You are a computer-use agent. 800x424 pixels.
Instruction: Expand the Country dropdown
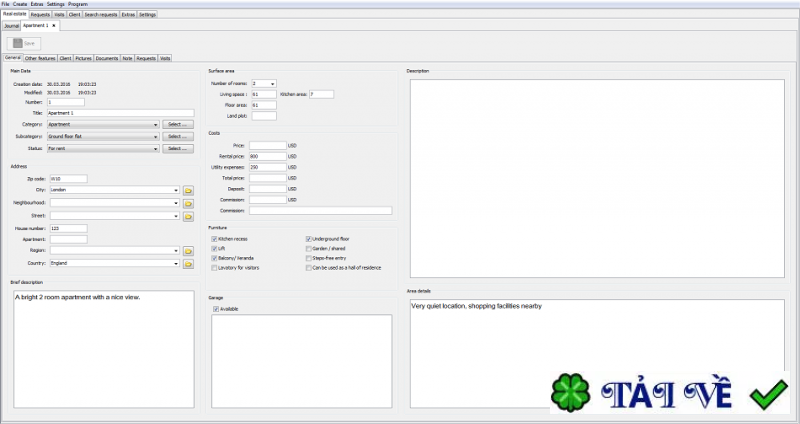point(176,263)
